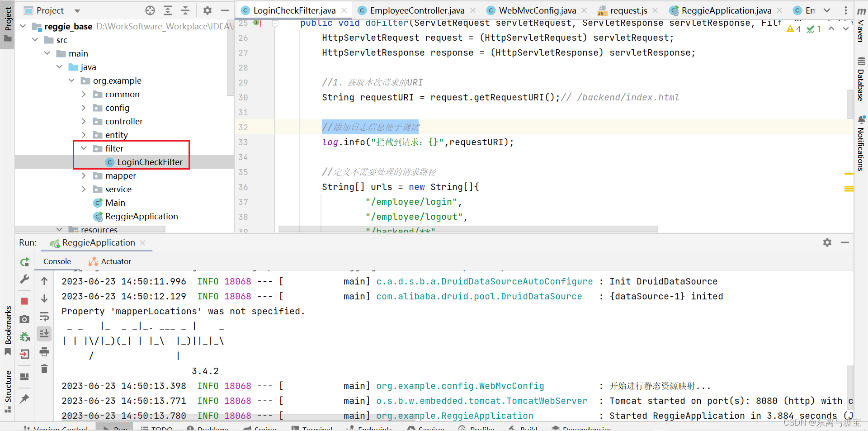Screen dimensions: 868x431
Task: Show hidden editor tabs dropdown
Action: pos(827,10)
